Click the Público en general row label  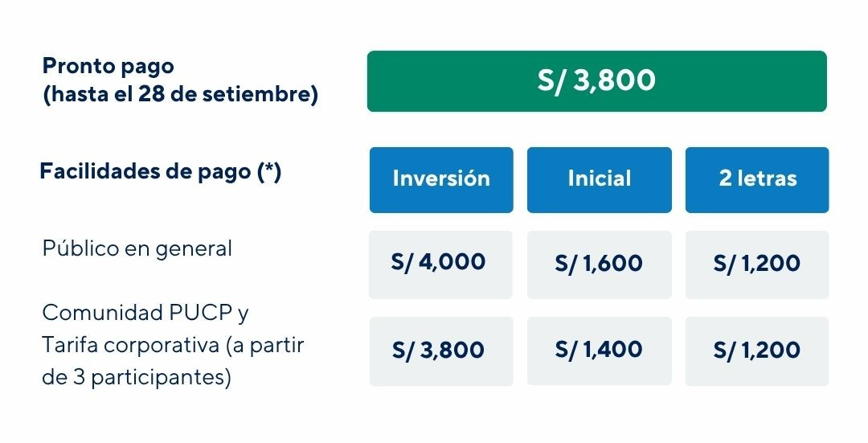137,248
